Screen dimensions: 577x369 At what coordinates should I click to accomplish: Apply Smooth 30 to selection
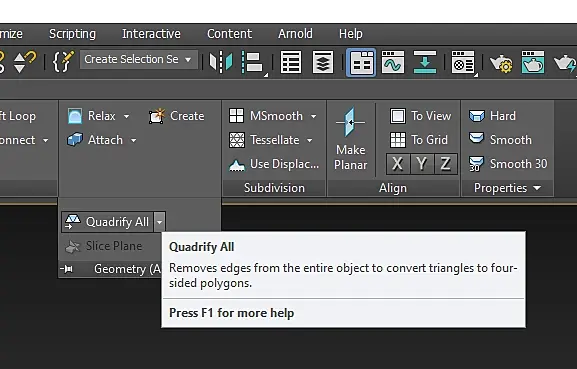point(508,164)
